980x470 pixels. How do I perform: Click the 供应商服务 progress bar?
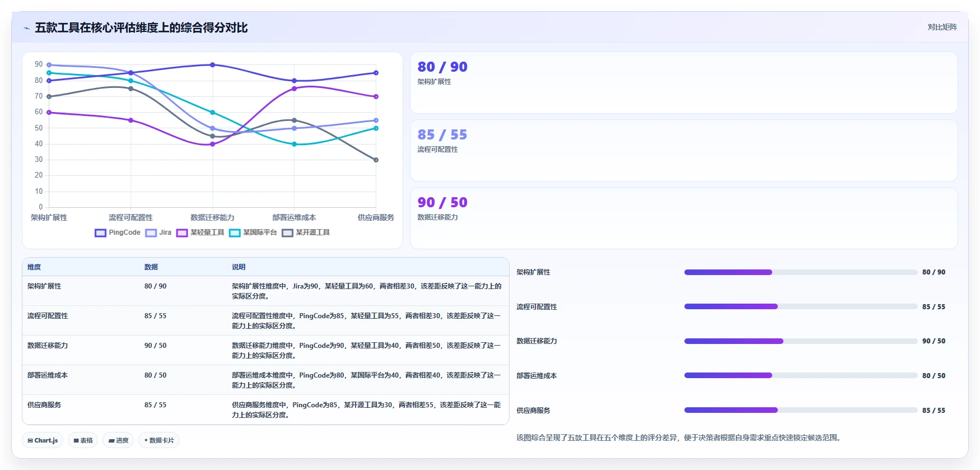pyautogui.click(x=801, y=410)
